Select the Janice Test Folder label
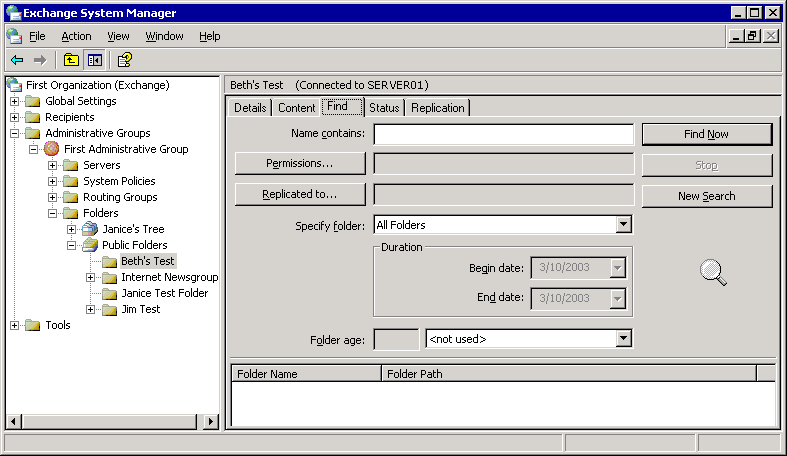 [x=165, y=293]
